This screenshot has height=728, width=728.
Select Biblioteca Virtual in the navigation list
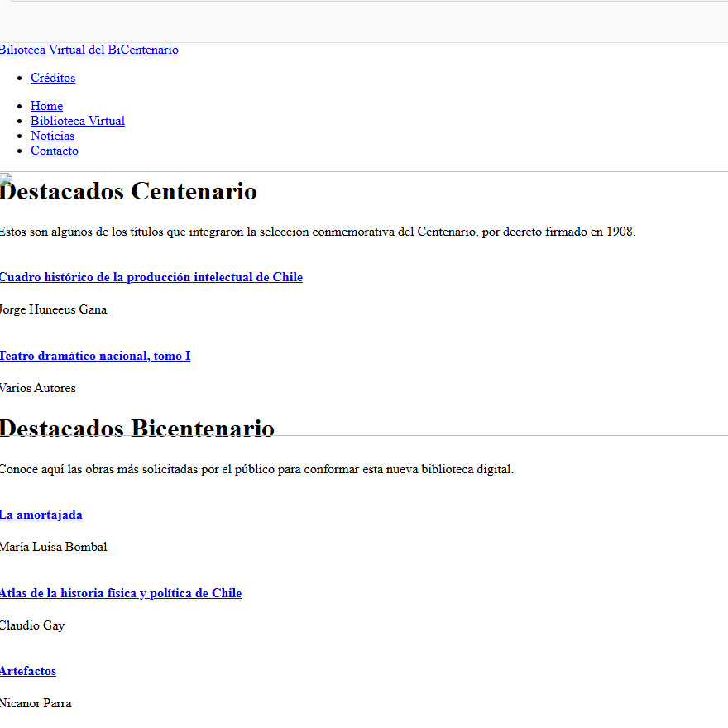[78, 121]
